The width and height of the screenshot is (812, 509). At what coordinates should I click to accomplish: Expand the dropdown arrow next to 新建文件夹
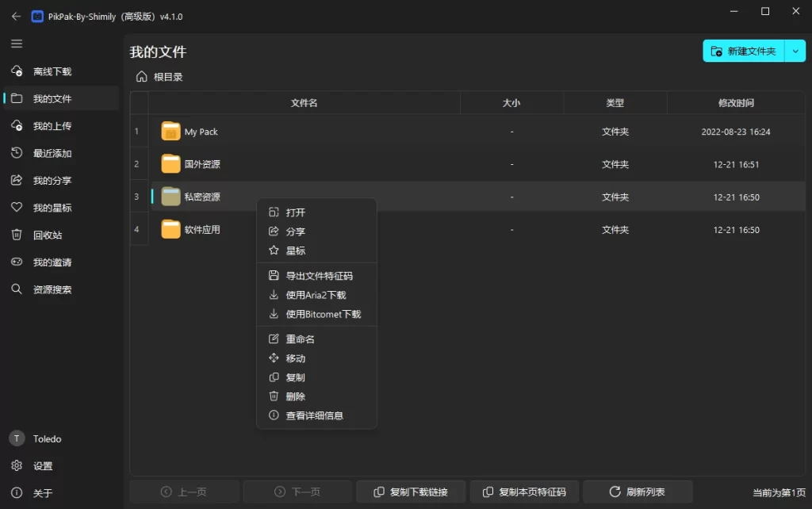point(795,51)
